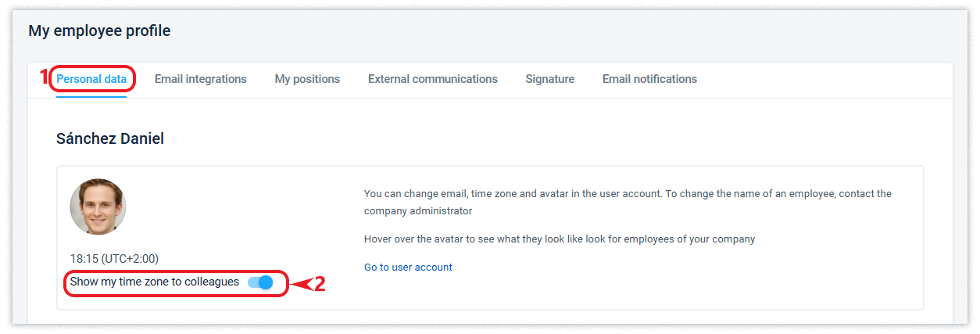Click the red arrow pointing at toggle

click(301, 284)
